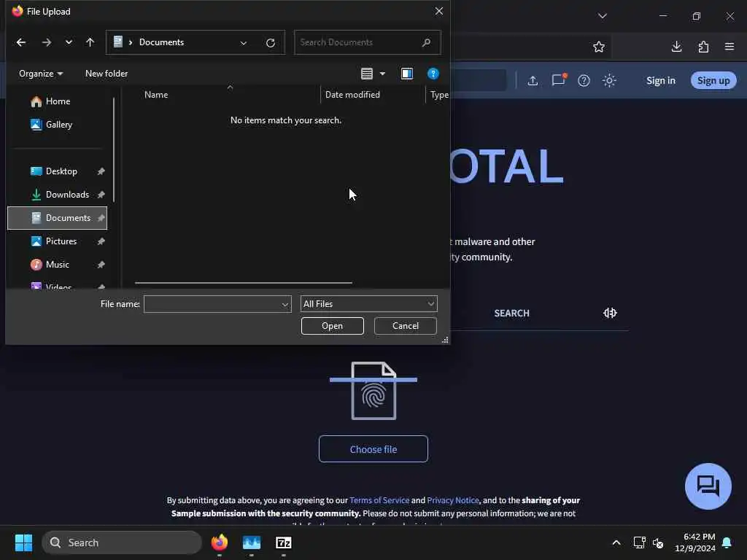Open VirusTotal help question icon
Screen dimensions: 747x560
pyautogui.click(x=584, y=80)
